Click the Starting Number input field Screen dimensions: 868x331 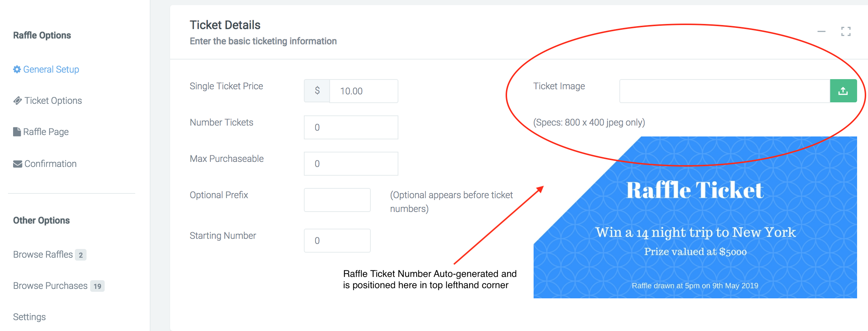pyautogui.click(x=337, y=241)
